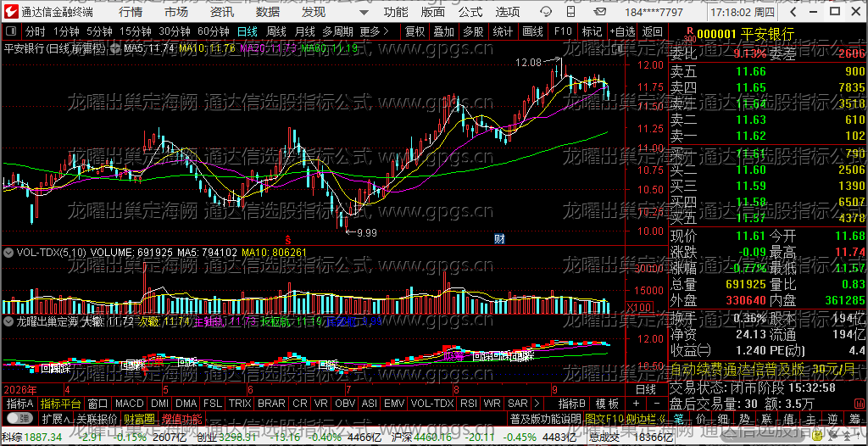This screenshot has height=446, width=868.
Task: Click the R 300 badge beside stock code
Action: coord(690,35)
